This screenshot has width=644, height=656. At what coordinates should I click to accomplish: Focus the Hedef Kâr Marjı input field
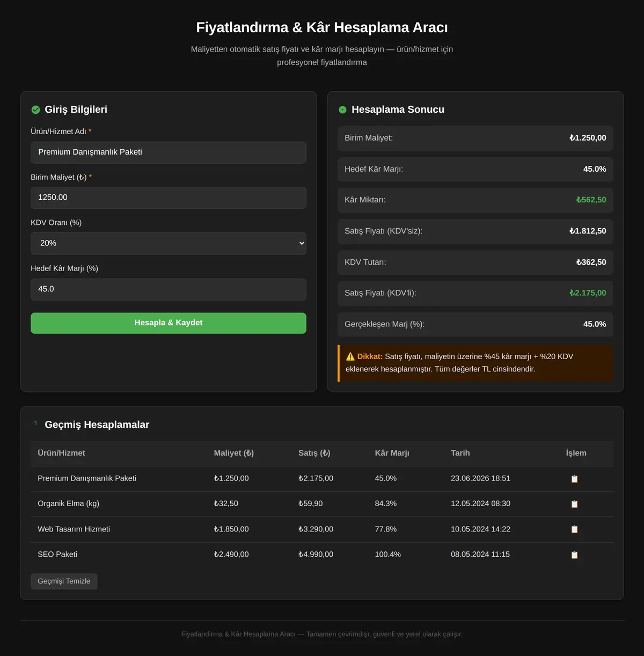tap(169, 289)
